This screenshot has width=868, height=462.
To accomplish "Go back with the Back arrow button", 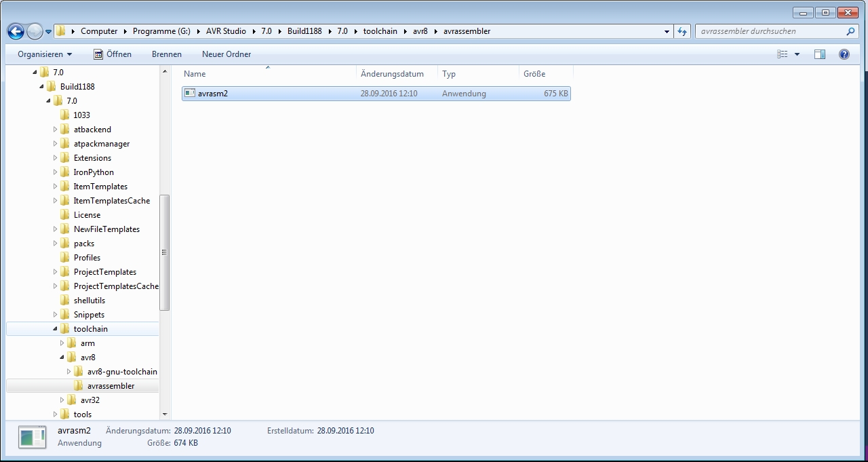I will (x=16, y=31).
